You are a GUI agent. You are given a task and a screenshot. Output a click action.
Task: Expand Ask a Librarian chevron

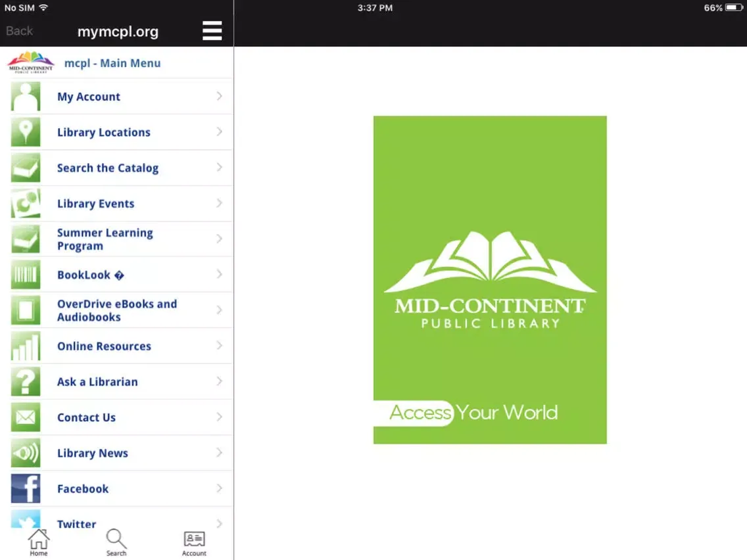[219, 381]
